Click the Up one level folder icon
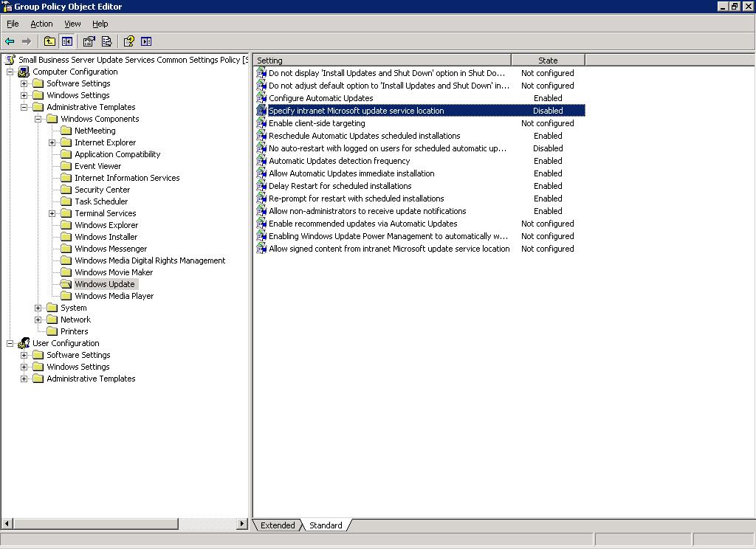 [49, 41]
